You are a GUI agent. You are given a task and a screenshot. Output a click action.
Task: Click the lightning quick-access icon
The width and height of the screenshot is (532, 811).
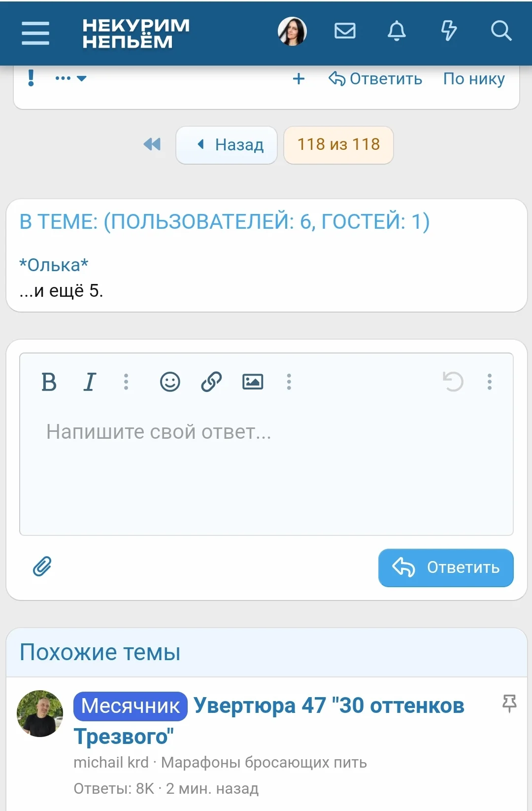coord(449,31)
